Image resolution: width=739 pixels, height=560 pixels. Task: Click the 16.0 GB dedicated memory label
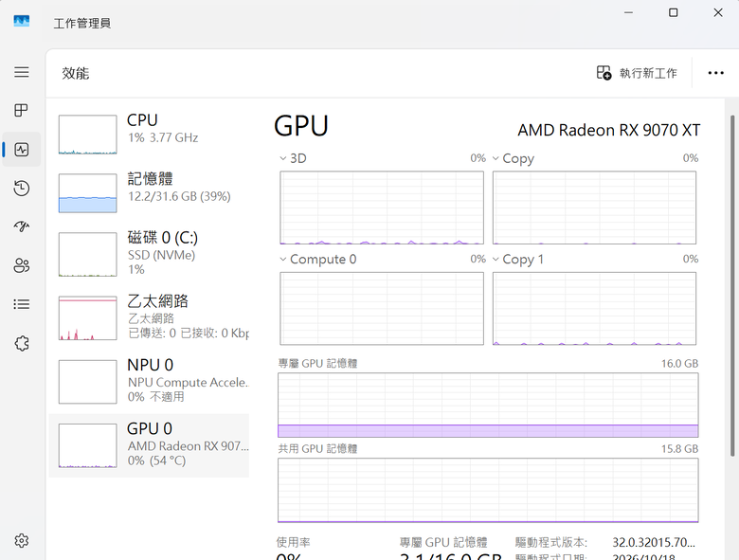point(679,364)
